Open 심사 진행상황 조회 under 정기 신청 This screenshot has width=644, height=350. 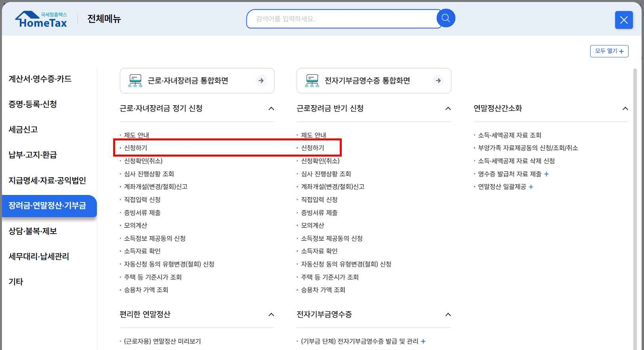pyautogui.click(x=149, y=174)
